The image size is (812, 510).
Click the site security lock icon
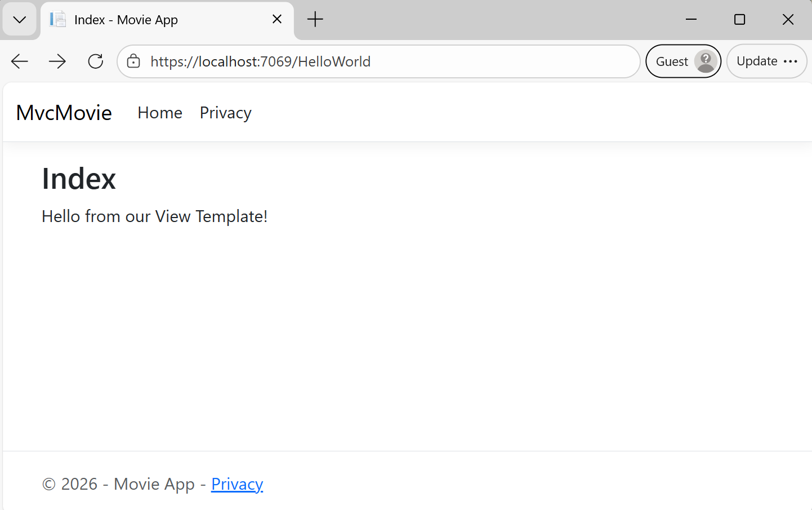[x=133, y=61]
